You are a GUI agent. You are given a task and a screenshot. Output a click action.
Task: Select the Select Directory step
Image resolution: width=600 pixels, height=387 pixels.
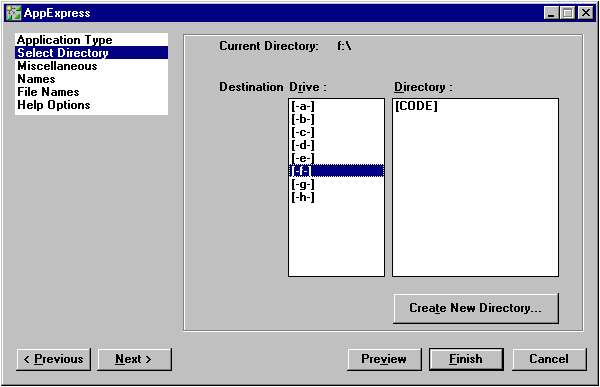[91, 52]
